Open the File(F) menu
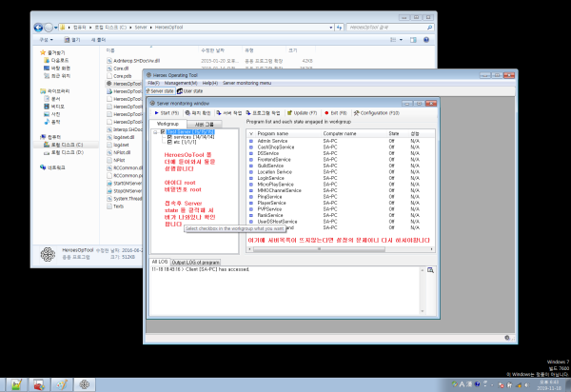571x392 pixels. (153, 83)
